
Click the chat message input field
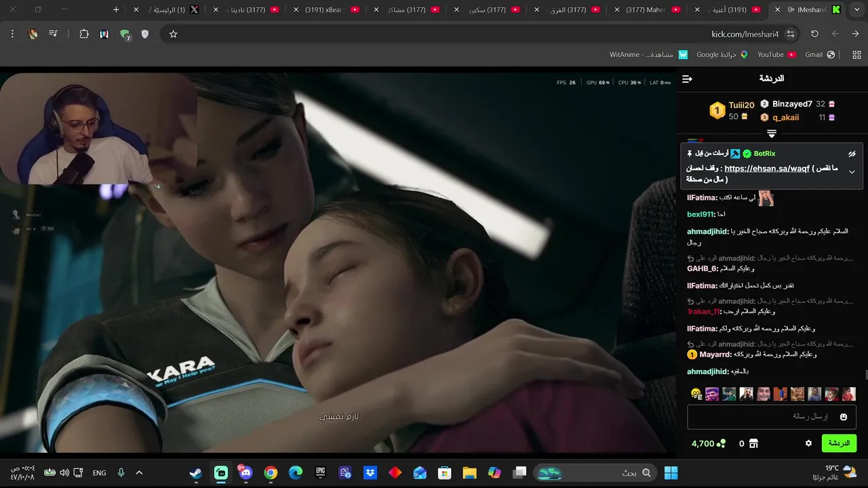[x=771, y=417]
